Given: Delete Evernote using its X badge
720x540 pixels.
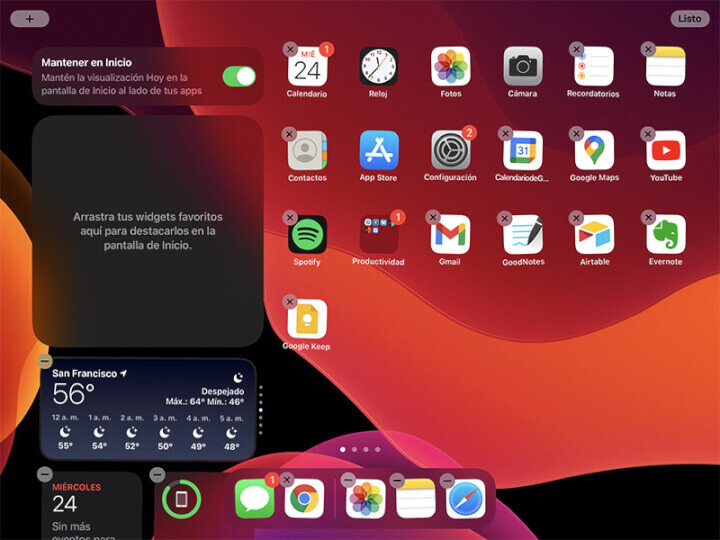Looking at the screenshot, I should click(648, 217).
